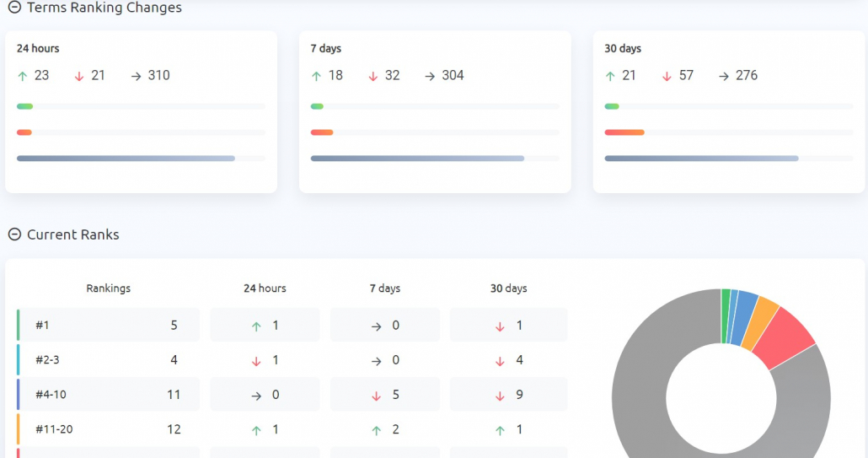Click the 30 days up arrow in #11-20 row
The image size is (868, 458).
click(500, 430)
